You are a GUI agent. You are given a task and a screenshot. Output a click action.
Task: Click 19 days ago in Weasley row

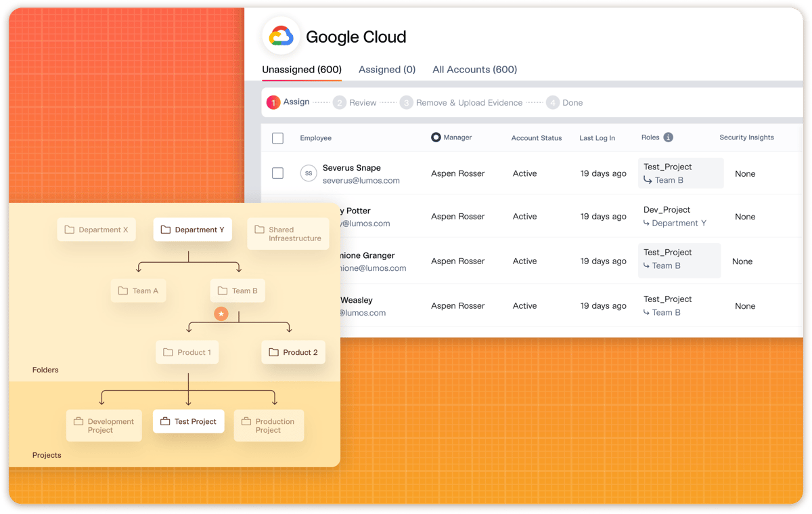(603, 305)
